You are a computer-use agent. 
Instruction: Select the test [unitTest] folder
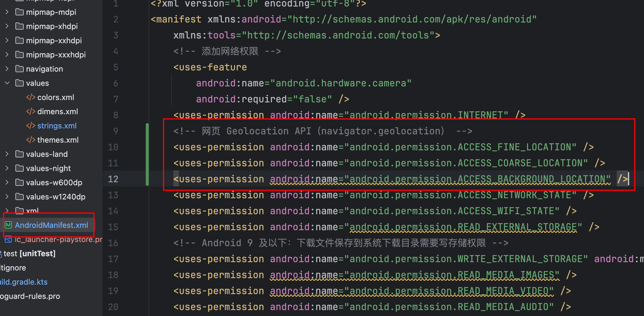pos(29,254)
